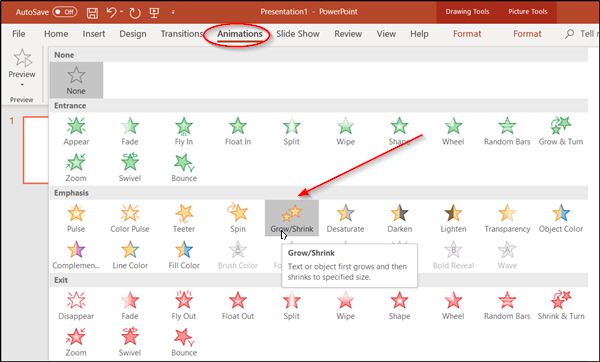Viewport: 600px width, 362px height.
Task: Select the Disappear exit effect
Action: pyautogui.click(x=76, y=305)
